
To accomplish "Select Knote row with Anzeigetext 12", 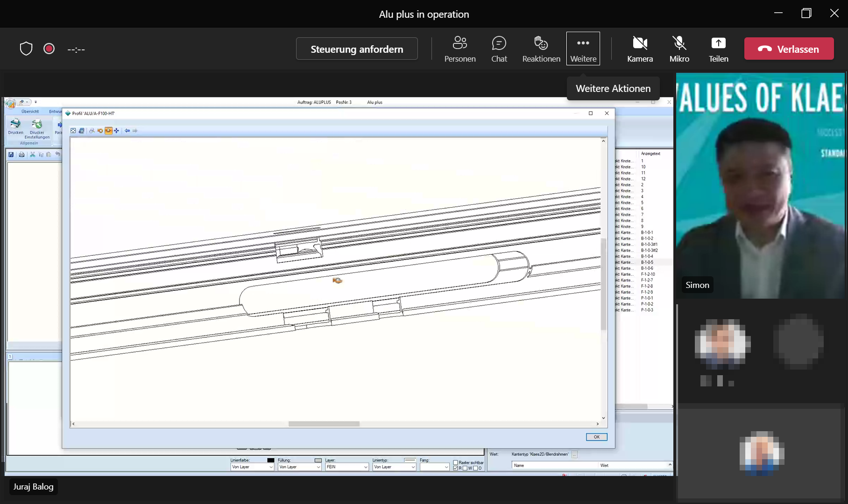I will tap(643, 179).
